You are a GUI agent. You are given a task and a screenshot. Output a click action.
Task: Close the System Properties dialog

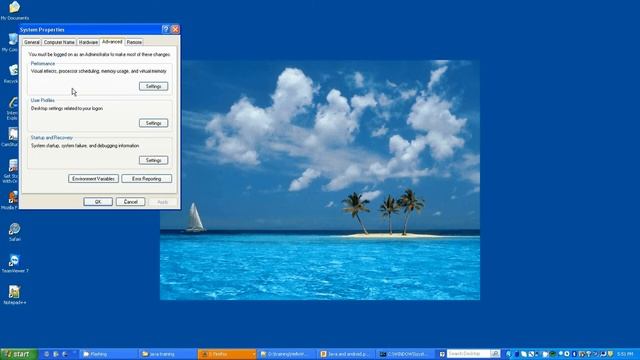175,29
